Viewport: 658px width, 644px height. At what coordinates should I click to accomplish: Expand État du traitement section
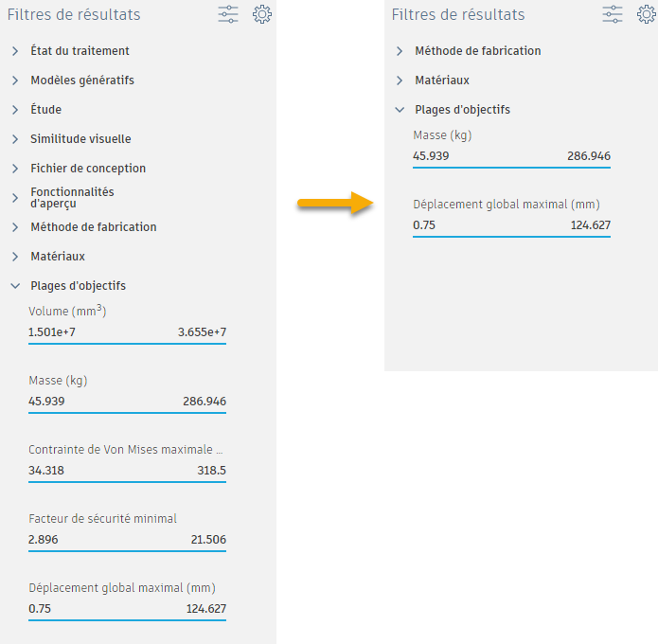80,51
